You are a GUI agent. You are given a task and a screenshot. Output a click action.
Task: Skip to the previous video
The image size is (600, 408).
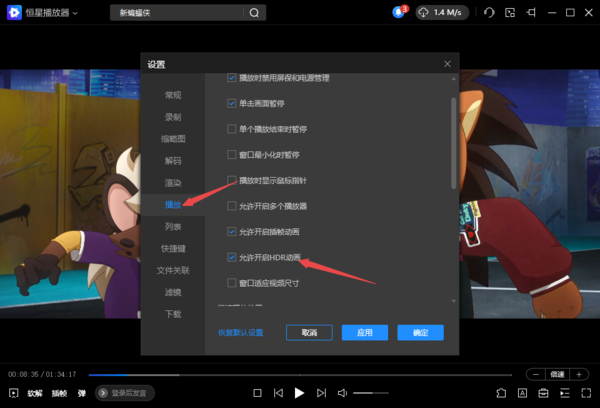click(x=279, y=393)
